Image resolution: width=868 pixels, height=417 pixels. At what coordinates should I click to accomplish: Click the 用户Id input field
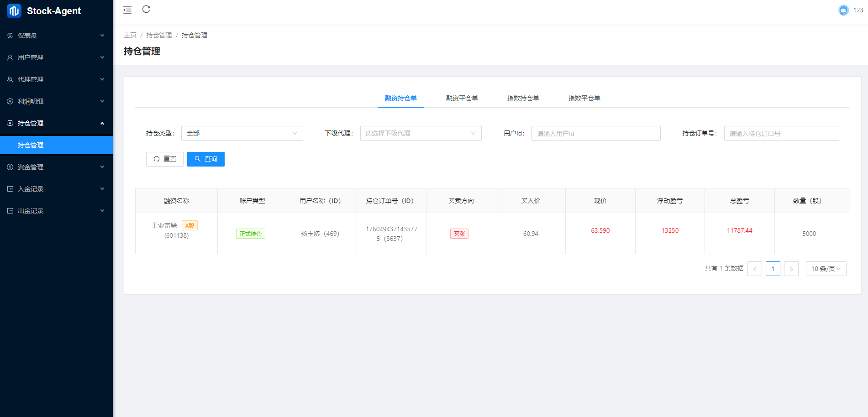(x=595, y=133)
